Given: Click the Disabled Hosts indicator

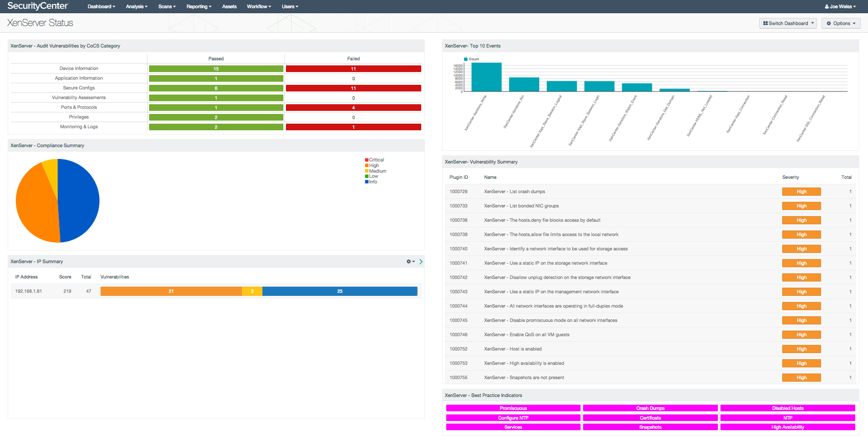Looking at the screenshot, I should pyautogui.click(x=788, y=408).
